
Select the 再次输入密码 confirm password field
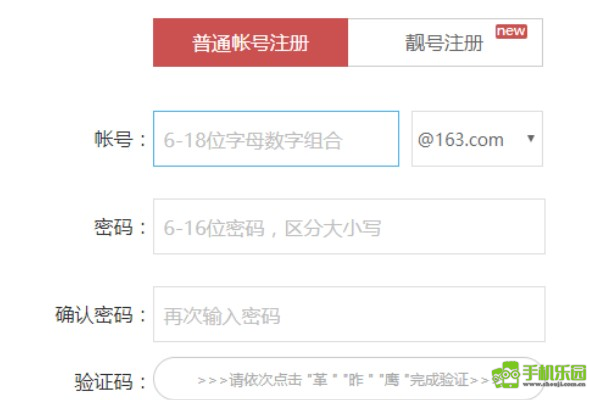(349, 314)
